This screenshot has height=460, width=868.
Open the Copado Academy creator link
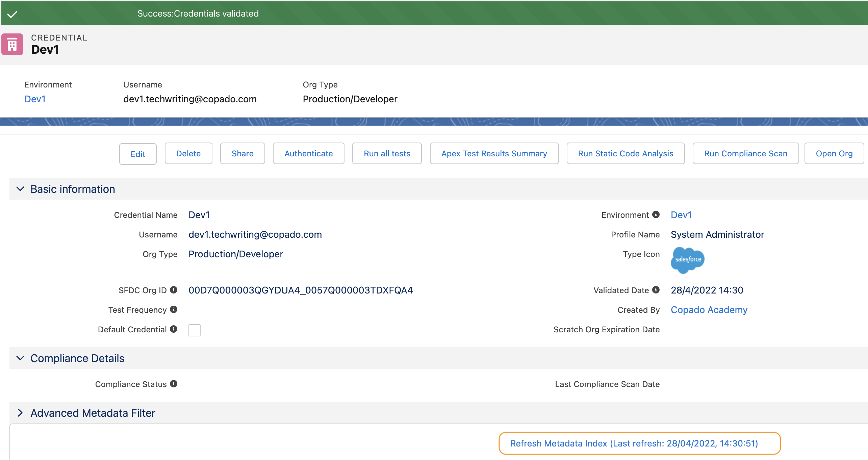click(709, 310)
